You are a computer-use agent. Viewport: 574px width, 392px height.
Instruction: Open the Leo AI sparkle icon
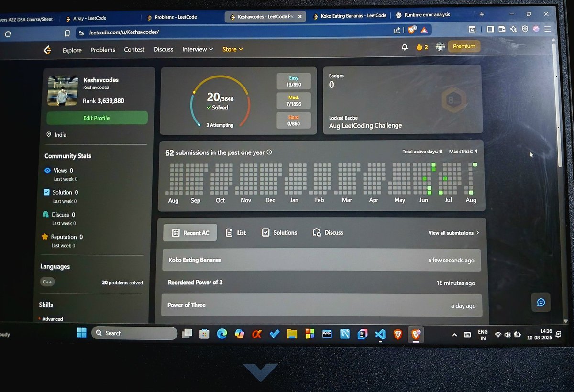click(x=514, y=29)
